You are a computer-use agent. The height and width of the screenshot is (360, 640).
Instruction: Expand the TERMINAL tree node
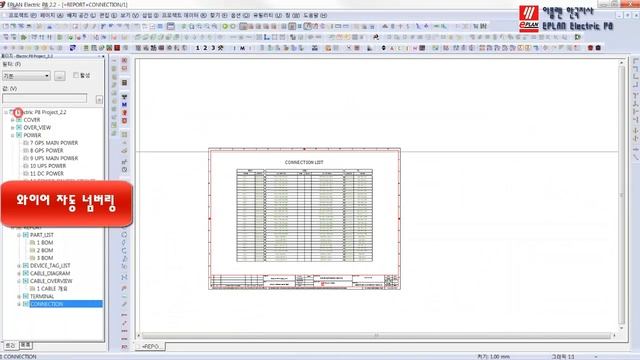(19, 296)
